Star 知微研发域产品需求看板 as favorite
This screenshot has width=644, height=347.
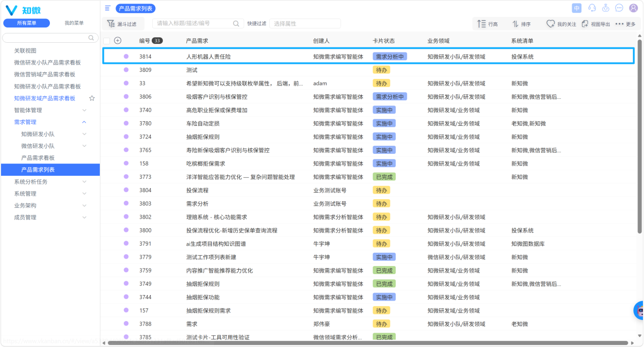tap(92, 98)
